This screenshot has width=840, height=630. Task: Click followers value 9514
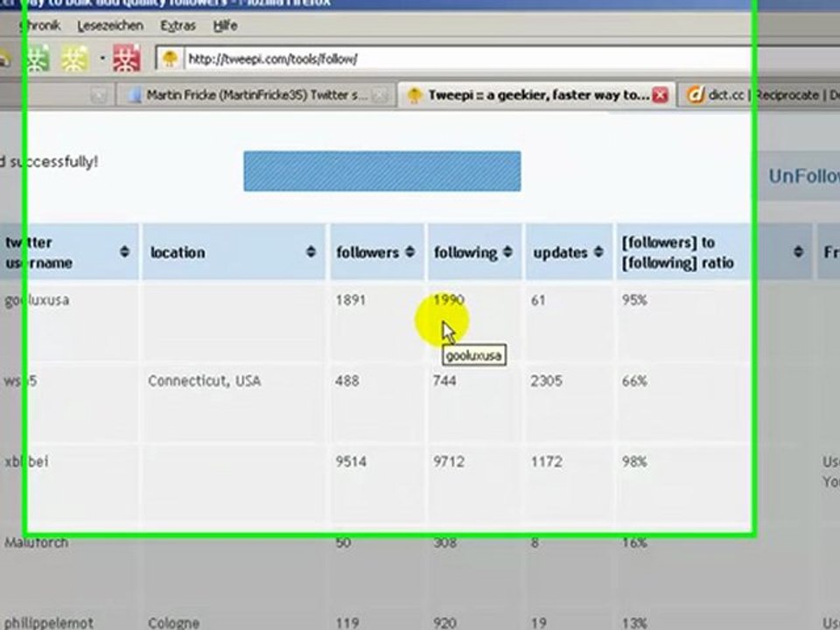351,462
